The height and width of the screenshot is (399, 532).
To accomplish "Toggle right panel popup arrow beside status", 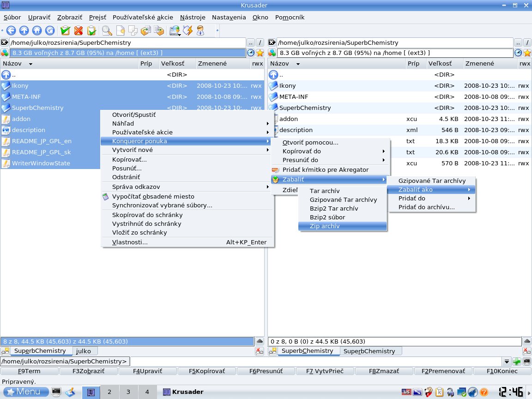I will (x=527, y=341).
